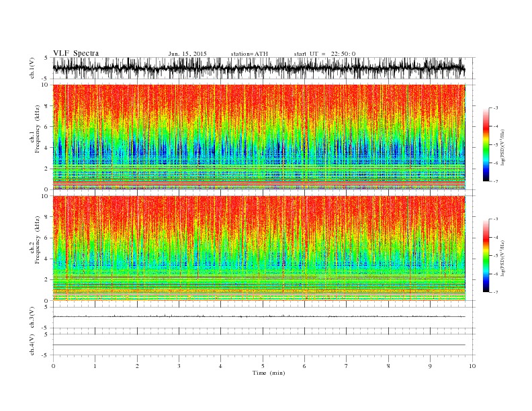Click the time axis tick label '10'
Image resolution: width=532 pixels, height=411 pixels.
472,366
